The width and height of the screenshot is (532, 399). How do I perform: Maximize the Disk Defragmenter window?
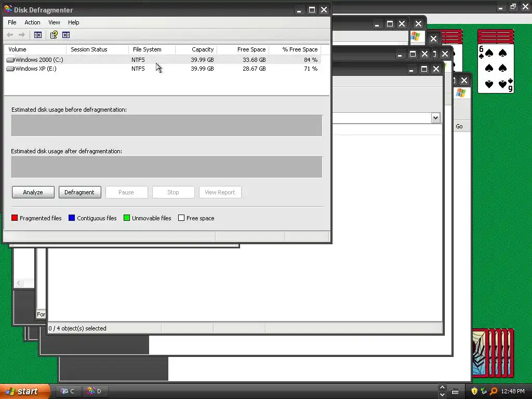(x=312, y=10)
